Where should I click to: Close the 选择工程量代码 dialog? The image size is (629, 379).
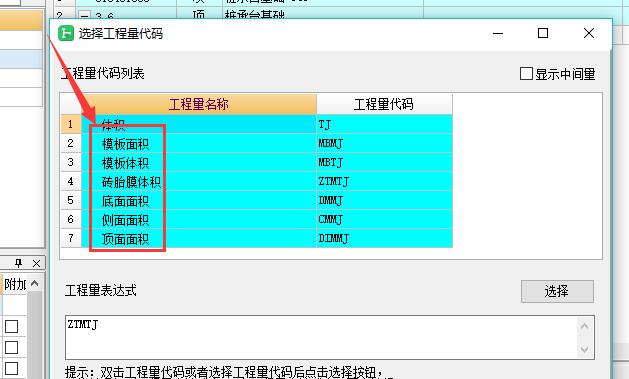click(588, 33)
